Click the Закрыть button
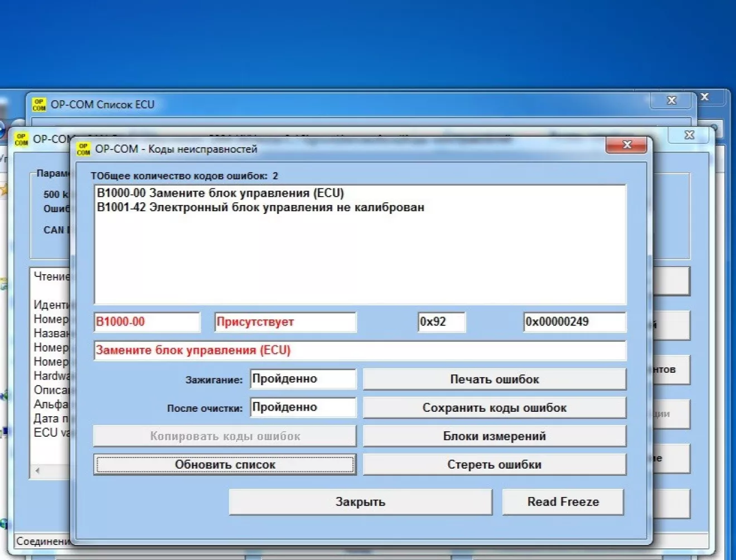Image resolution: width=736 pixels, height=560 pixels. point(360,502)
